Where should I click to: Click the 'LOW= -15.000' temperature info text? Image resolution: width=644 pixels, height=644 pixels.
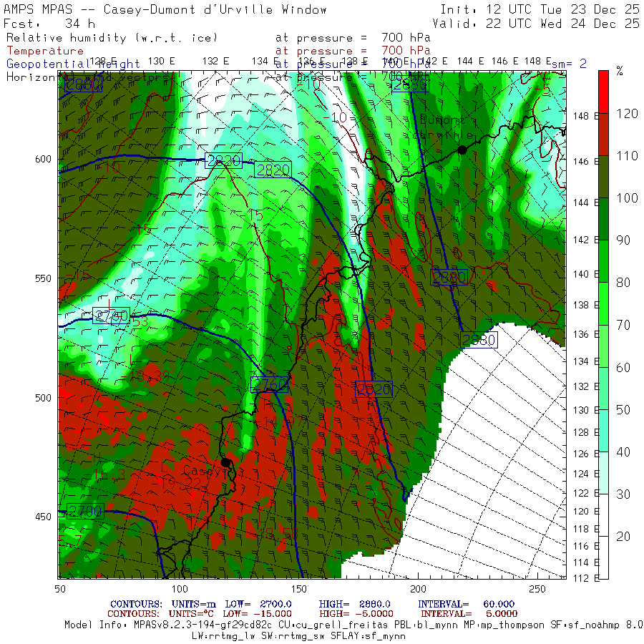(x=257, y=614)
